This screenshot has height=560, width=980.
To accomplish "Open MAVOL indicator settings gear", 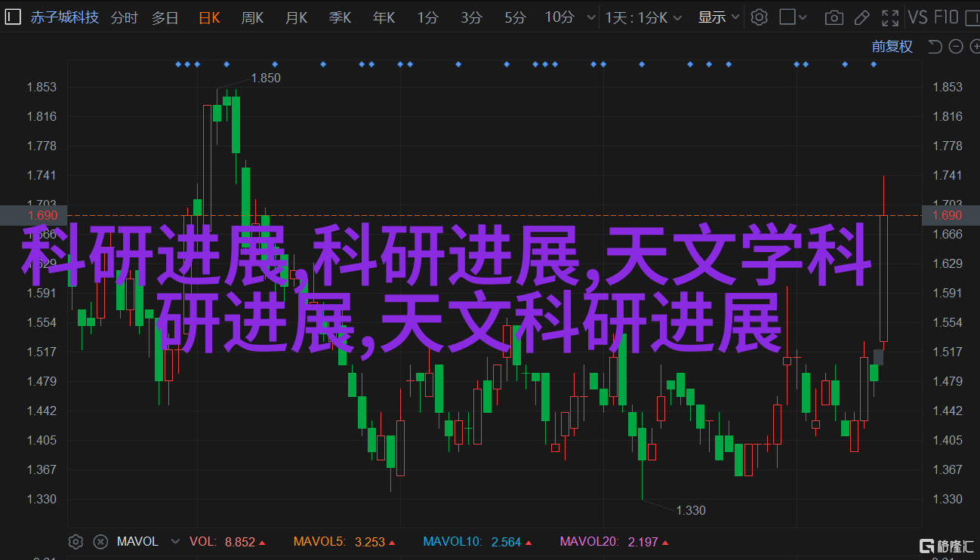I will coord(76,541).
